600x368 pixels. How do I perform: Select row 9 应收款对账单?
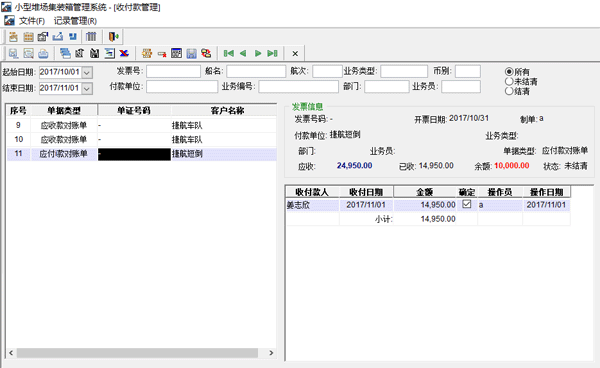142,125
